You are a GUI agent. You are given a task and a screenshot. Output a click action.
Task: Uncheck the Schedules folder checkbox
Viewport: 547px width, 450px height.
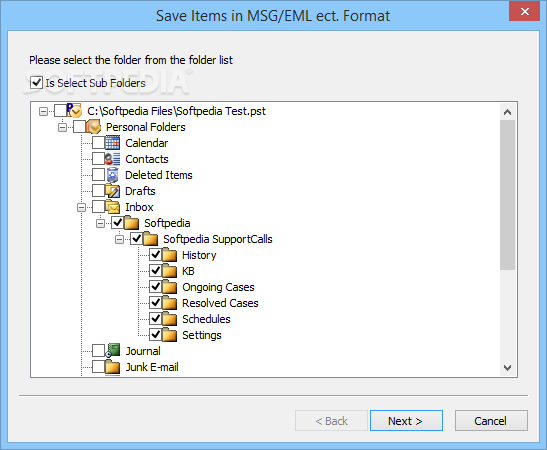click(155, 319)
